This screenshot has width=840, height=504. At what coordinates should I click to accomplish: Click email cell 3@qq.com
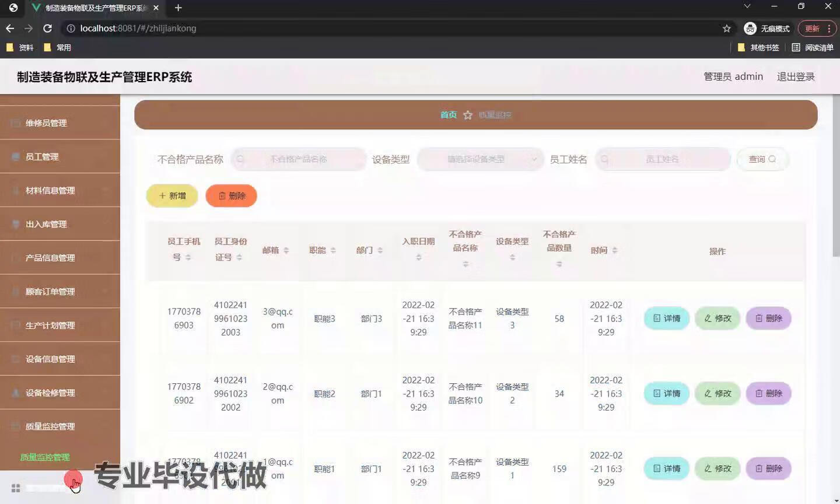pos(278,318)
